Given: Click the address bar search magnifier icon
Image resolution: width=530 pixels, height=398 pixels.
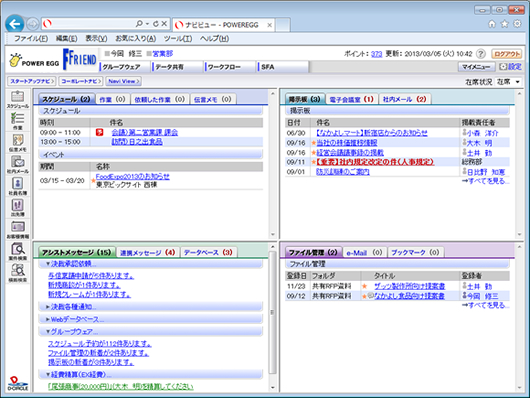Looking at the screenshot, I should (x=139, y=24).
